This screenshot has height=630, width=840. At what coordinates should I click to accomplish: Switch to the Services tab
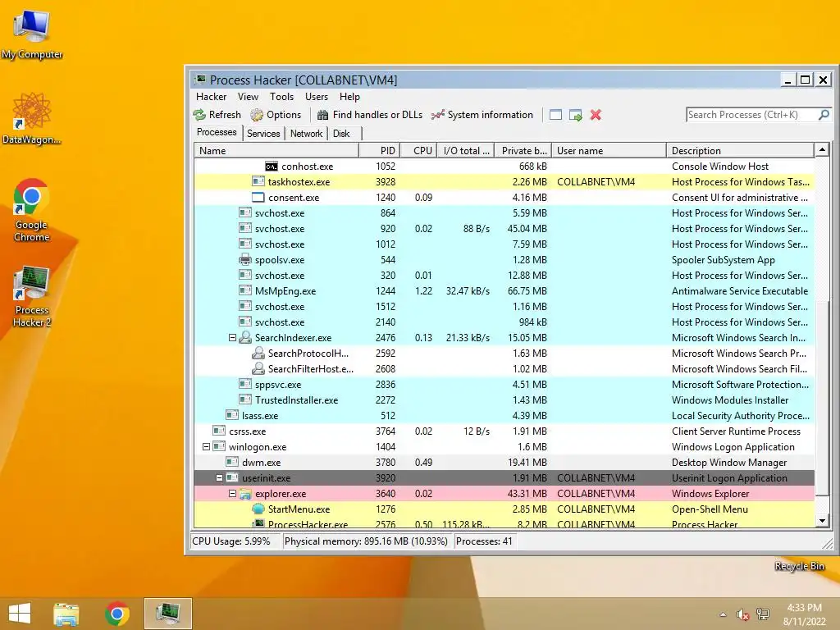(263, 134)
